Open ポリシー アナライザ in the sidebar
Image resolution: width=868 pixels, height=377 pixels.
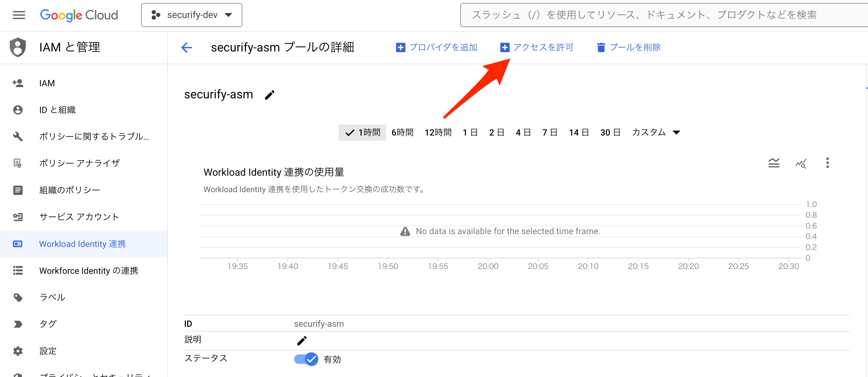coord(84,163)
